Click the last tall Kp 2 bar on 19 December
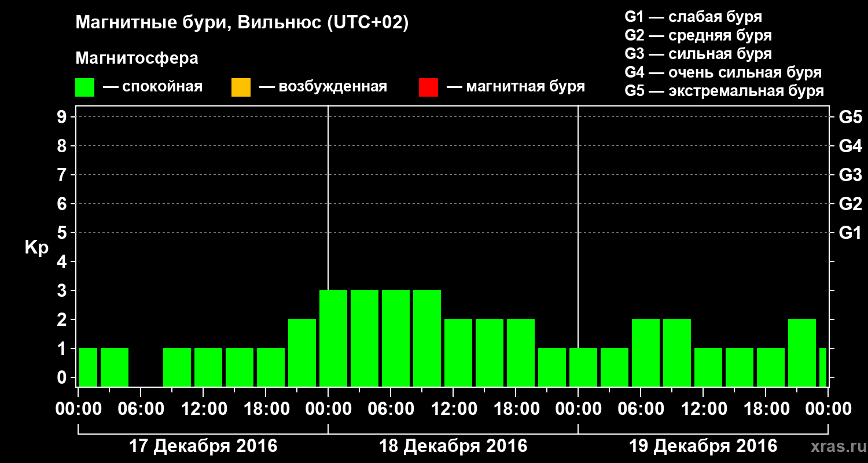 [802, 352]
